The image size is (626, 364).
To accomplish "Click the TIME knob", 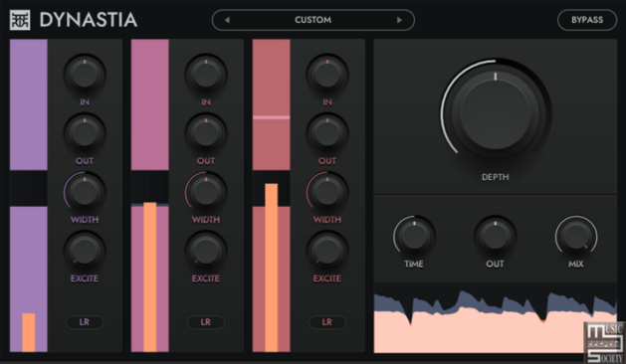I will (x=414, y=236).
